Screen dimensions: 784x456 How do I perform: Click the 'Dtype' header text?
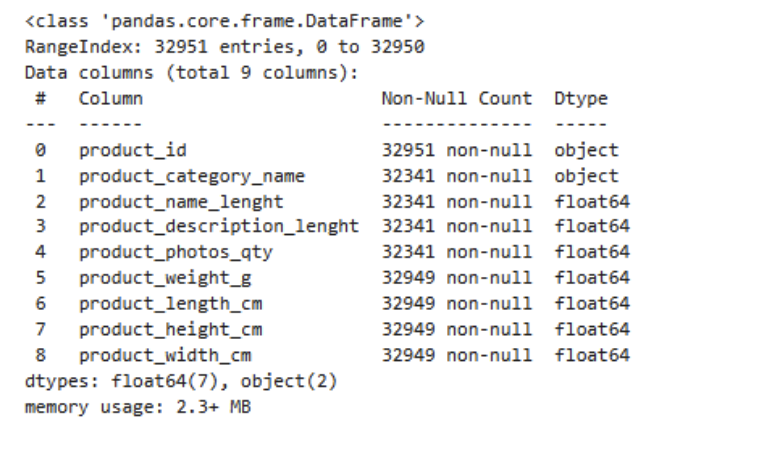point(580,99)
